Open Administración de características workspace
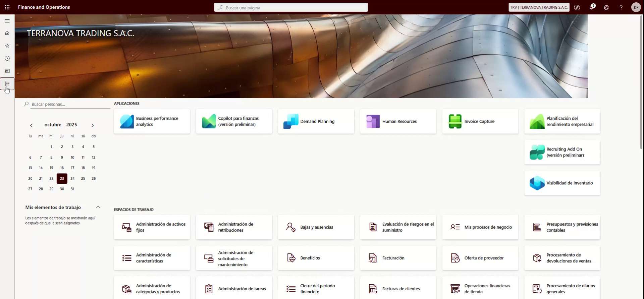The height and width of the screenshot is (299, 644). click(x=152, y=258)
